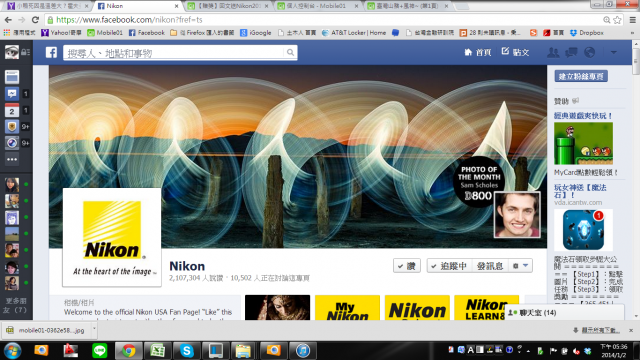Open the Mobile01 bookmark

click(105, 33)
